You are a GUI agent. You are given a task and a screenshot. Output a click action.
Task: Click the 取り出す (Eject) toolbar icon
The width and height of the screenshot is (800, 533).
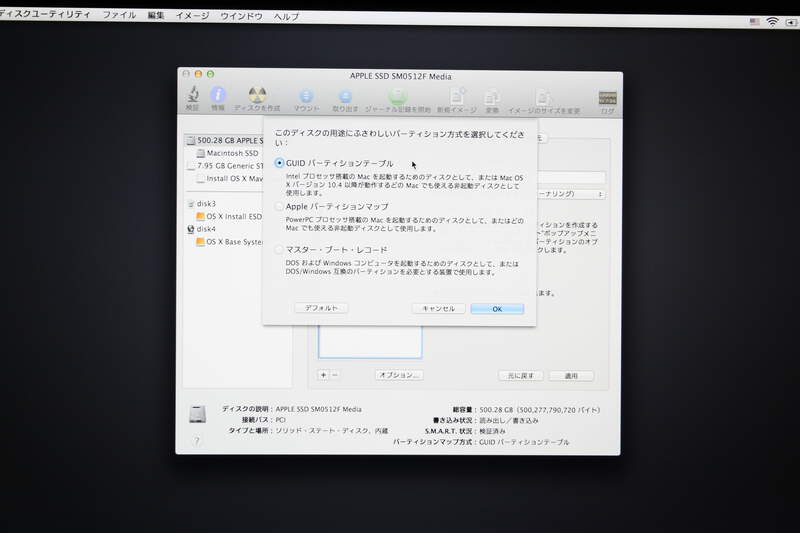click(345, 97)
